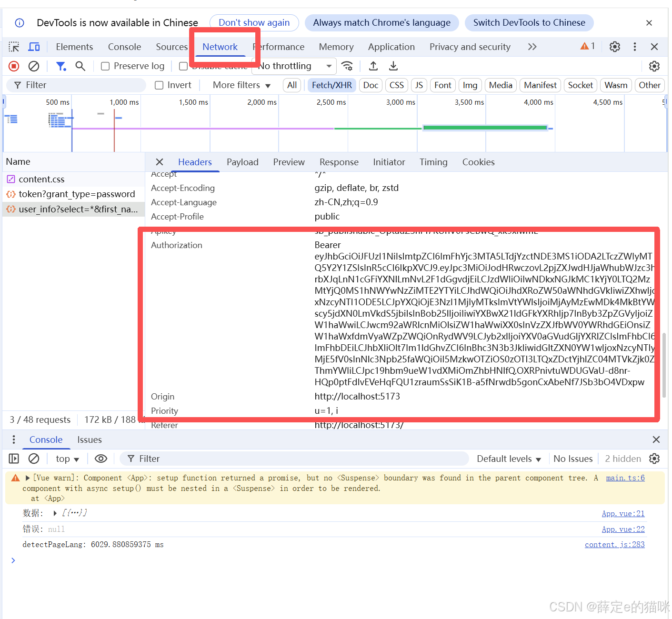Image resolution: width=672 pixels, height=619 pixels.
Task: Clear the network log
Action: click(x=34, y=66)
